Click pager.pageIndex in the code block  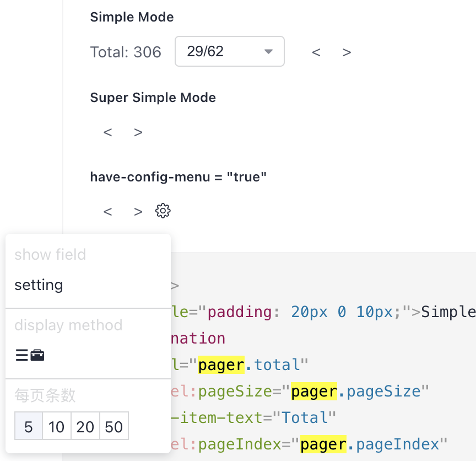pos(370,444)
